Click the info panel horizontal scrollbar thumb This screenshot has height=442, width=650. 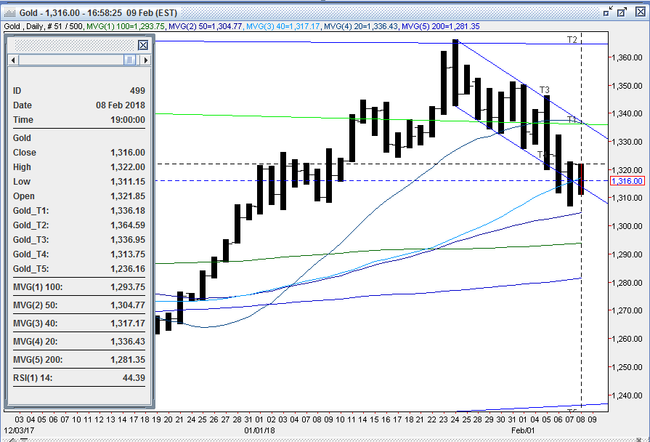129,60
